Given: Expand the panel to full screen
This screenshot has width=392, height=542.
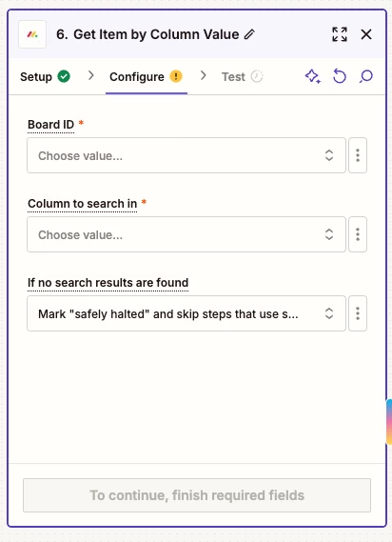Looking at the screenshot, I should (x=340, y=34).
